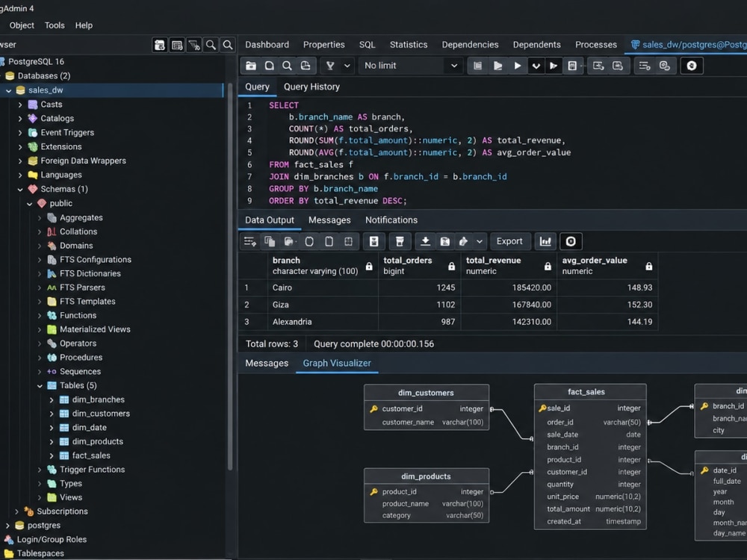Switch to the Dashboard tab
The width and height of the screenshot is (747, 560).
tap(267, 44)
